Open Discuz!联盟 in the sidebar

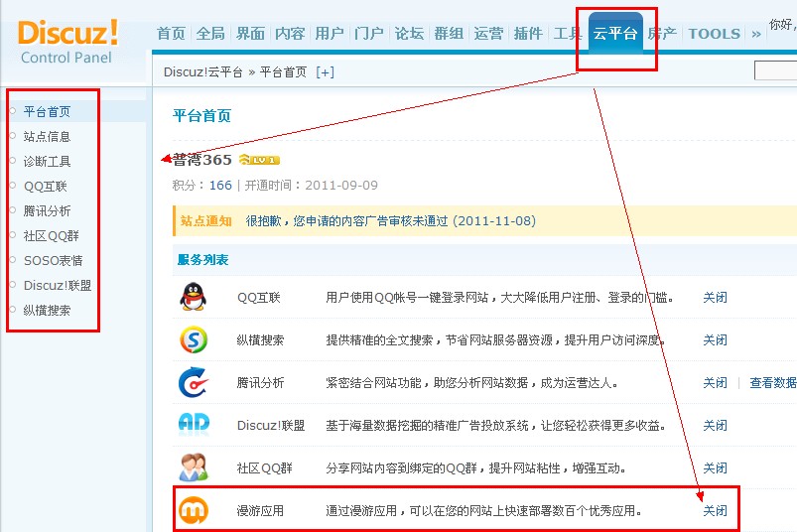click(x=58, y=285)
